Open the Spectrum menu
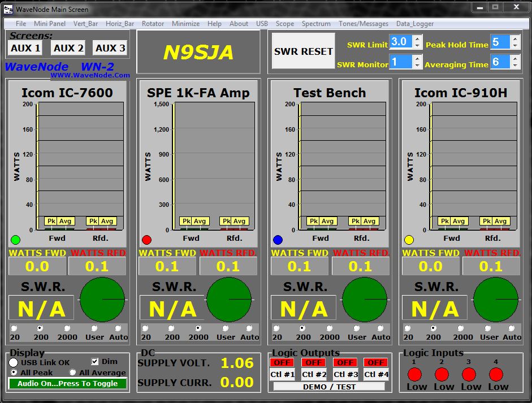532x403 pixels. click(x=316, y=24)
